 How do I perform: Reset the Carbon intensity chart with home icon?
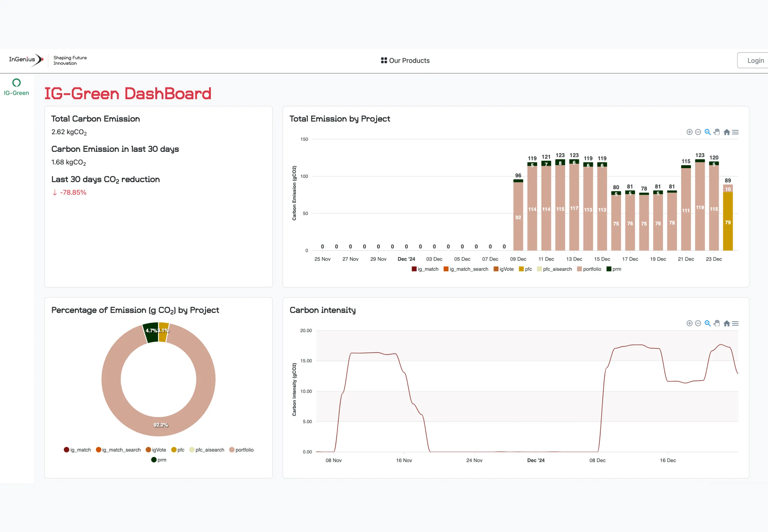point(727,323)
